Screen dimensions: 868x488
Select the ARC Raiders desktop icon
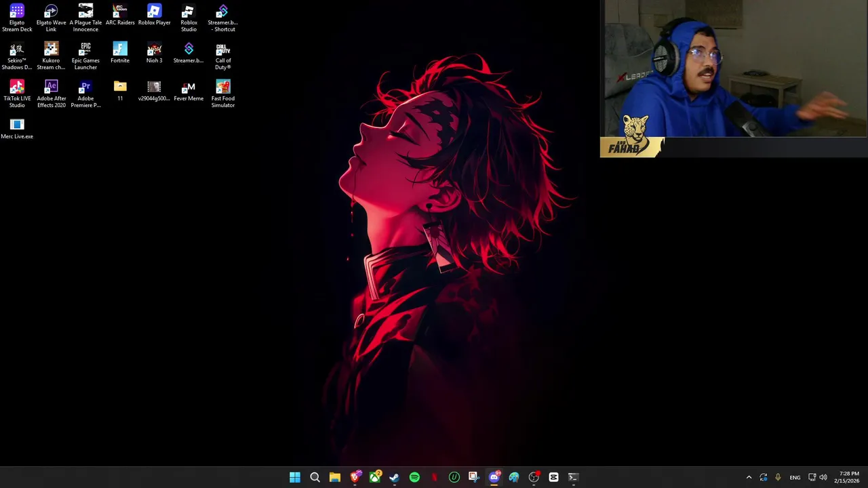(x=120, y=15)
